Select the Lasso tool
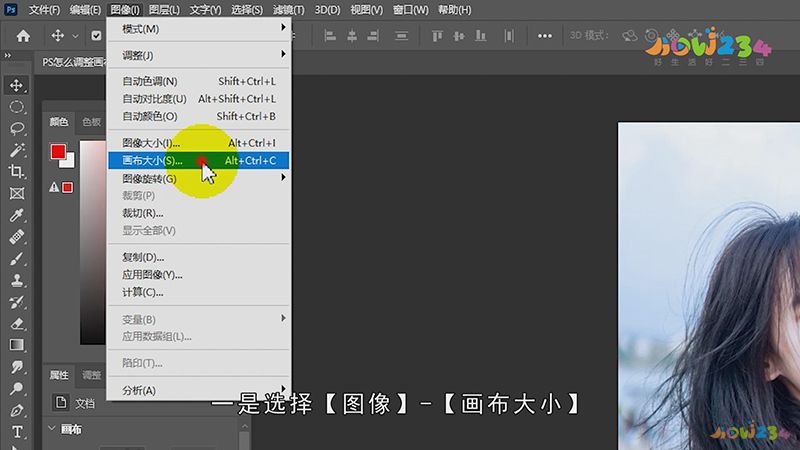 point(16,128)
